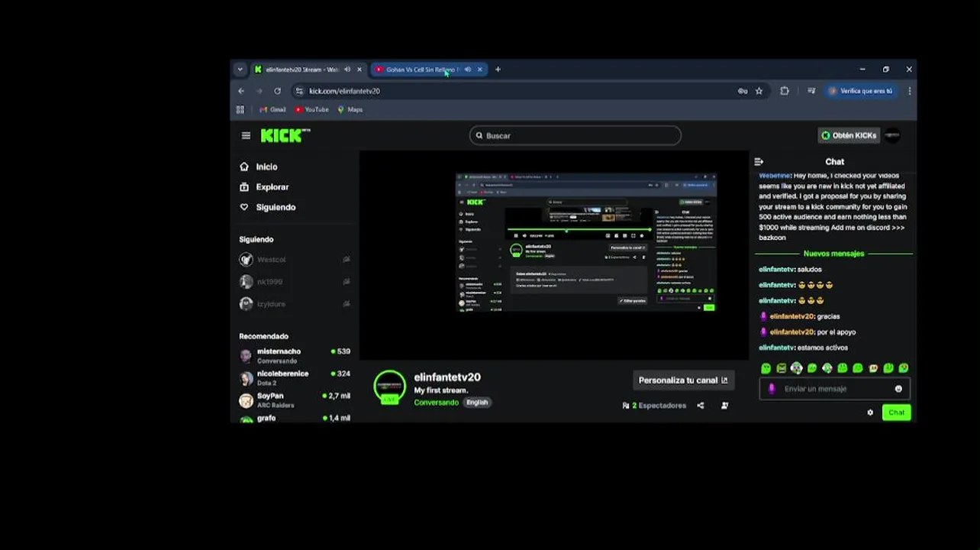Open the YouTube bookmark
Image resolution: width=980 pixels, height=550 pixels.
pos(311,110)
